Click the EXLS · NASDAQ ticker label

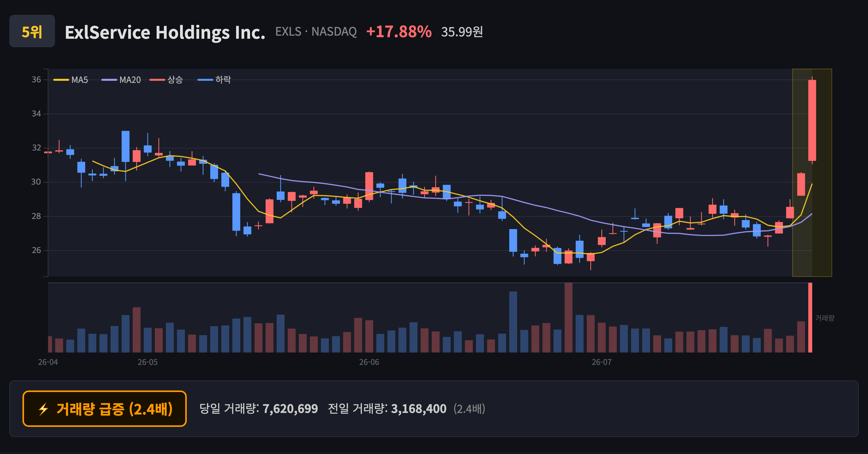[x=316, y=32]
